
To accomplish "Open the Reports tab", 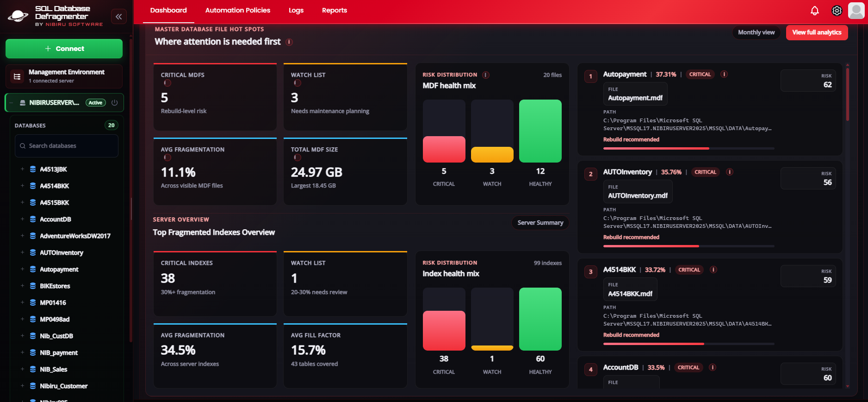I will (335, 10).
